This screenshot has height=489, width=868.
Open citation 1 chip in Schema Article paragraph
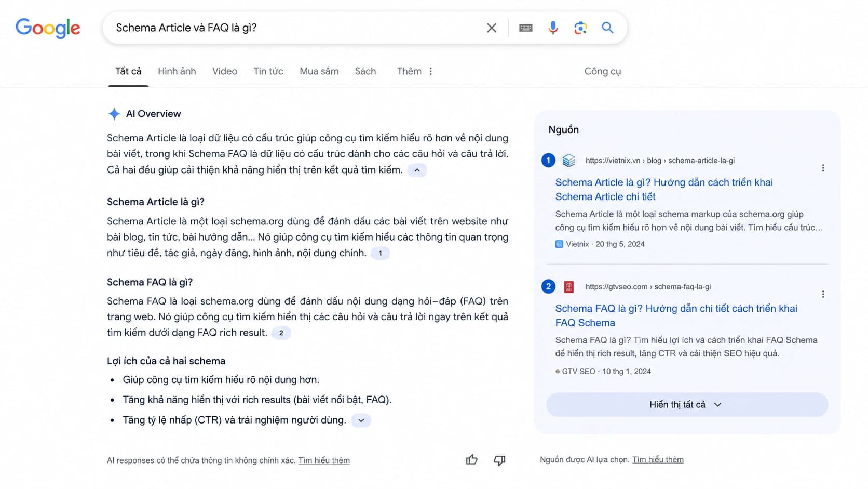pyautogui.click(x=380, y=253)
